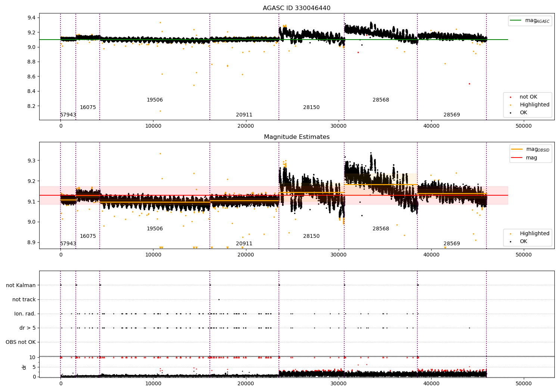
Task: Click the 'Magnitude Estimates' plot title
Action: pos(296,137)
